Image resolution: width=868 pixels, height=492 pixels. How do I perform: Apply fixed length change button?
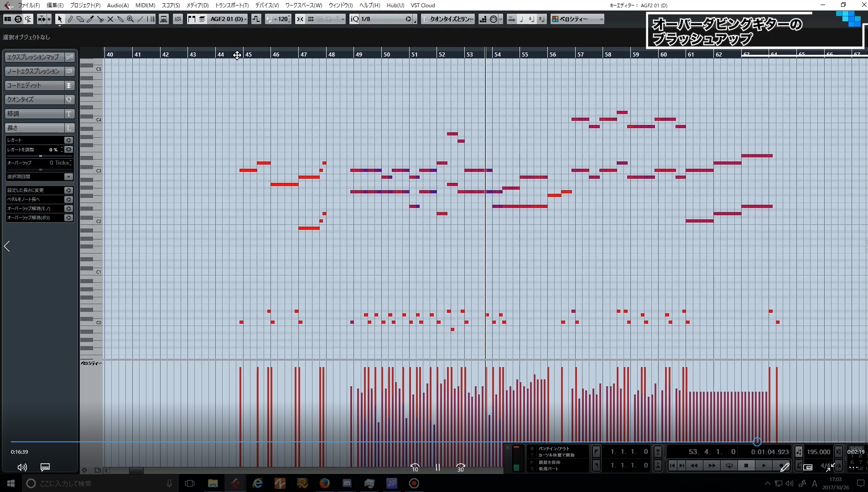point(68,190)
